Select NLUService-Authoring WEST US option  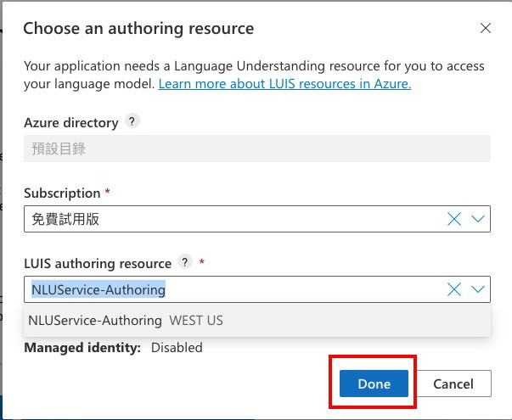[126, 321]
